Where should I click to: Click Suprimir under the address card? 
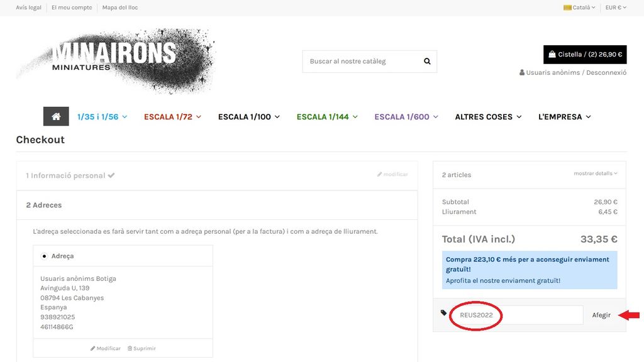(x=142, y=348)
